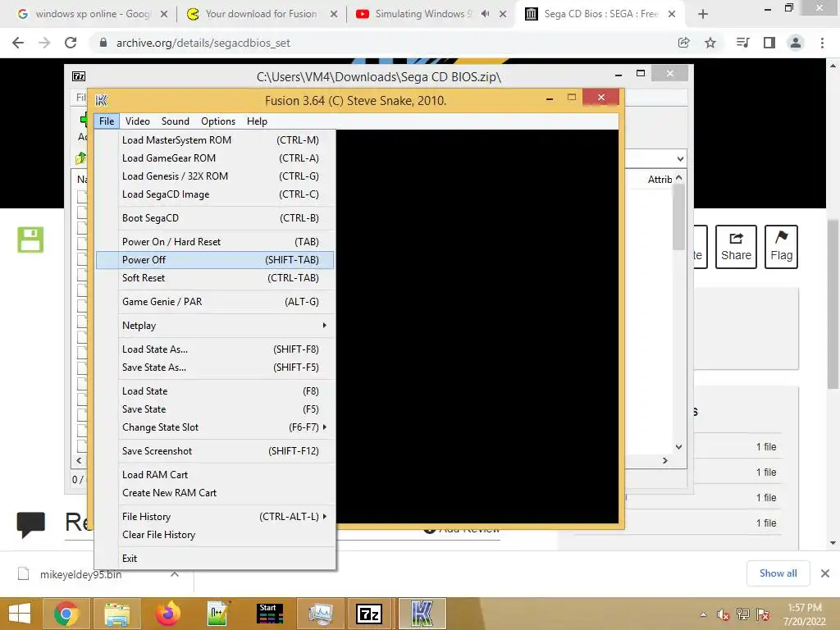Viewport: 840px width, 630px height.
Task: Choose Create New RAM Cart
Action: (215, 493)
